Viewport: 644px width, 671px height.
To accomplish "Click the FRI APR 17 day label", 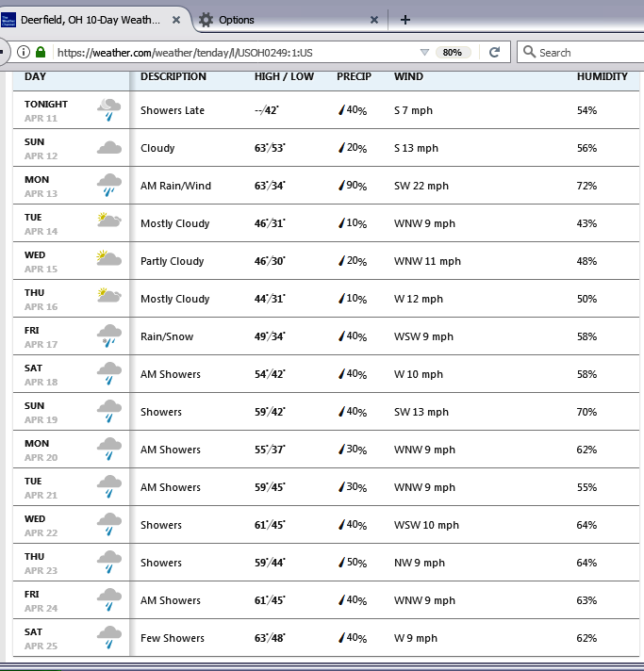I will point(41,337).
